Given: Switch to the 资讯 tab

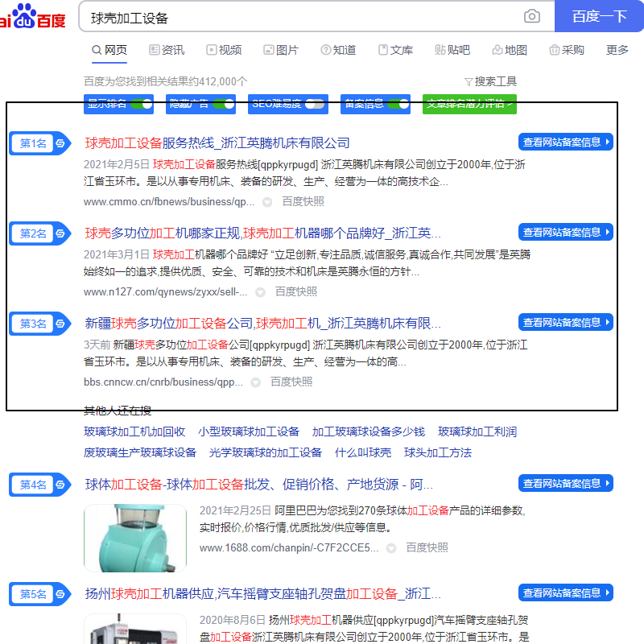Looking at the screenshot, I should click(167, 50).
